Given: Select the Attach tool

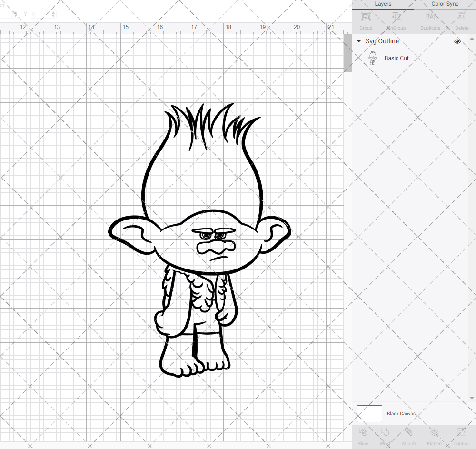Looking at the screenshot, I should (408, 432).
